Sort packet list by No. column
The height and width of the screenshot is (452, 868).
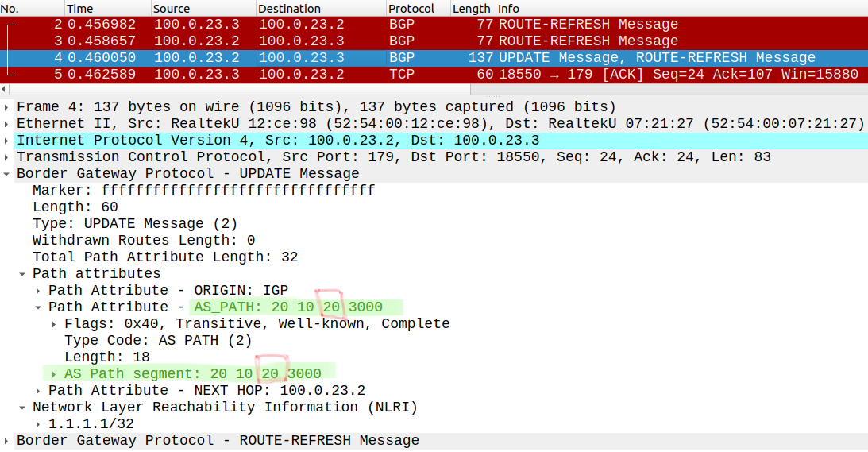coord(32,8)
